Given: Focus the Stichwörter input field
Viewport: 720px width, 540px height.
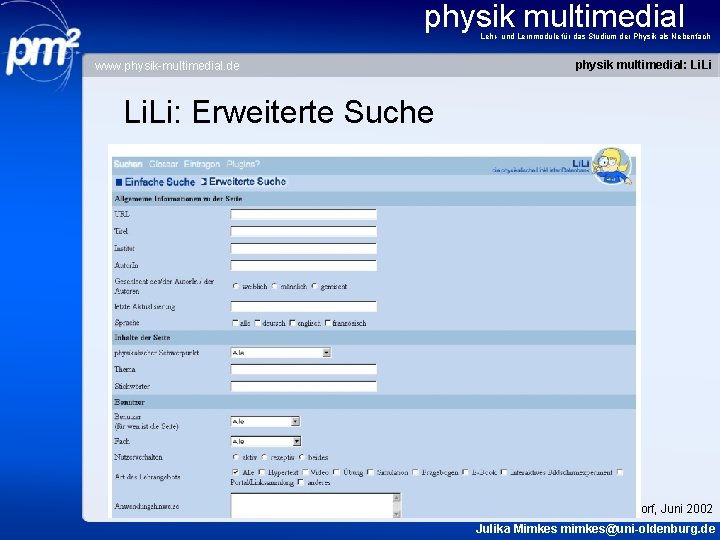Looking at the screenshot, I should click(x=304, y=386).
